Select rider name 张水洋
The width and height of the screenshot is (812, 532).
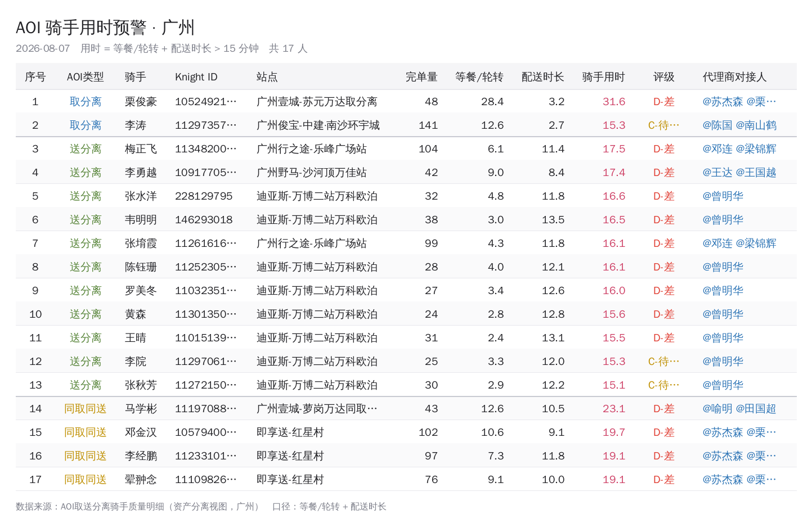coord(141,196)
